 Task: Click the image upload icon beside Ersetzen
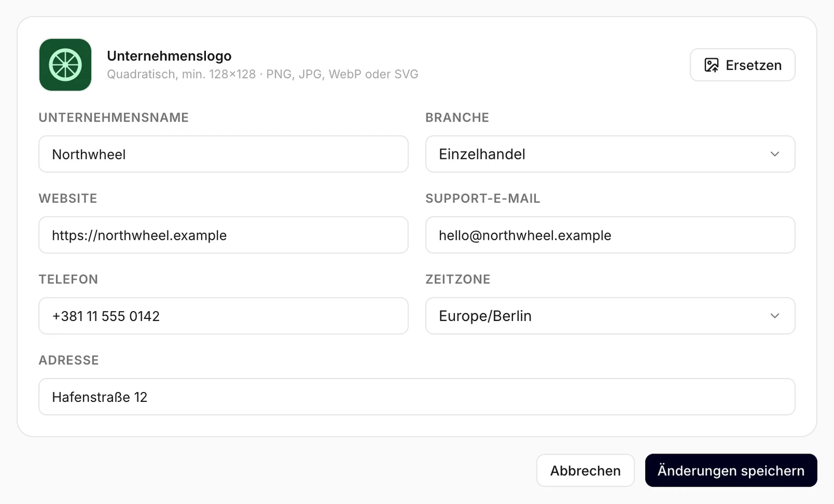pyautogui.click(x=712, y=65)
